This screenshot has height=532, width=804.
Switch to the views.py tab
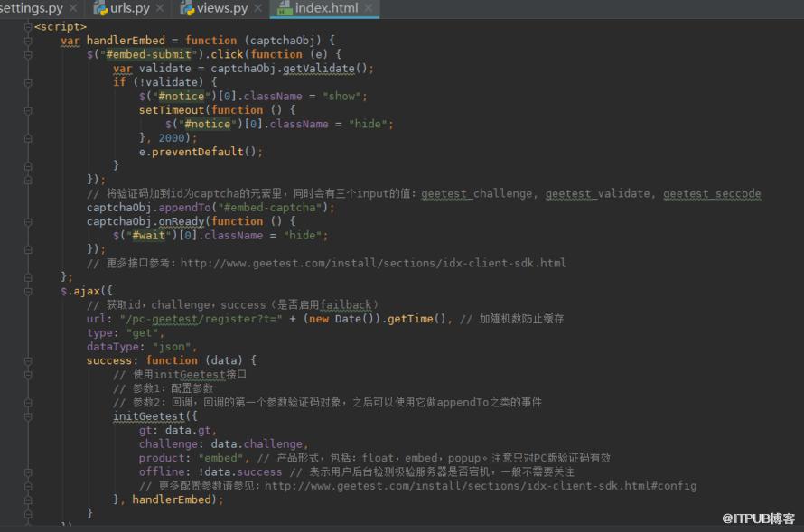(x=222, y=8)
